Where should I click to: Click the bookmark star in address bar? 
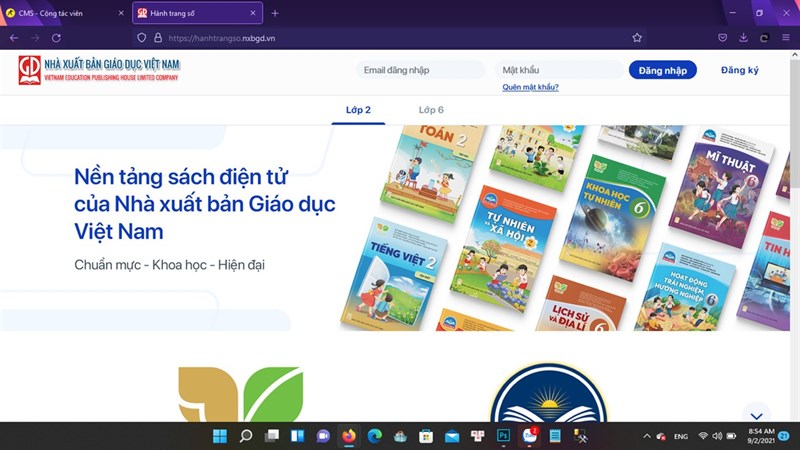pos(637,37)
